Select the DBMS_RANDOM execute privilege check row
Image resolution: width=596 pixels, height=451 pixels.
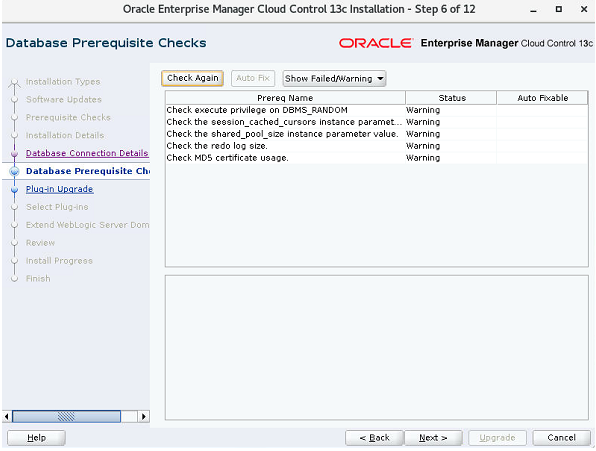pos(376,110)
